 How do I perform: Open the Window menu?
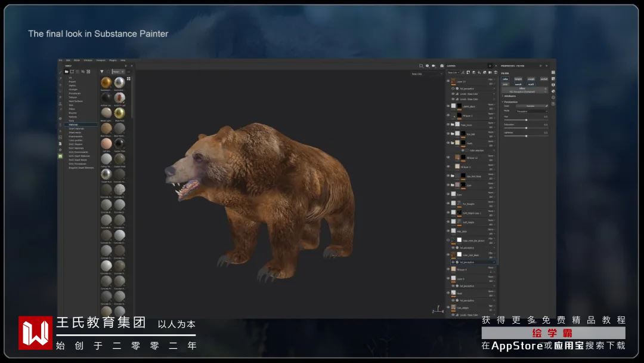pyautogui.click(x=88, y=60)
